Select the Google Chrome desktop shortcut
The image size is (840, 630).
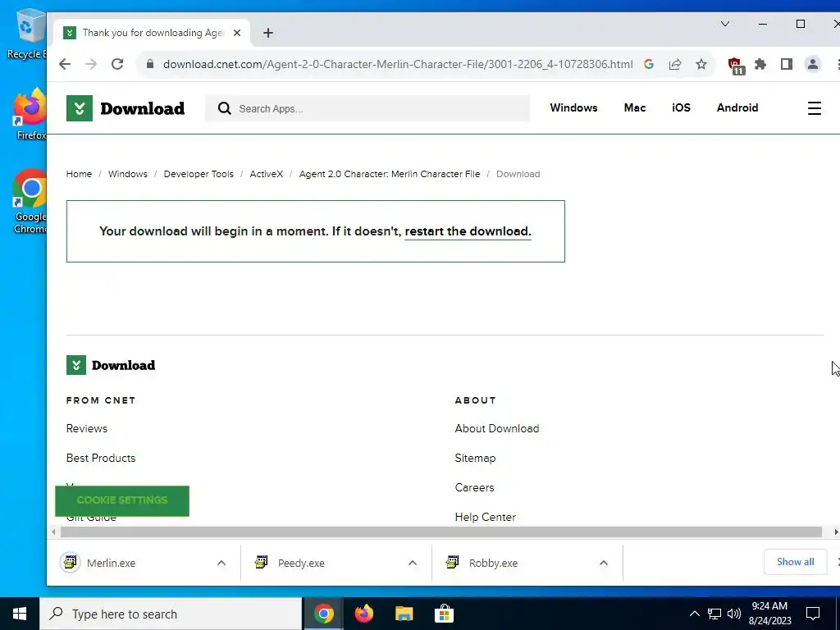[30, 202]
